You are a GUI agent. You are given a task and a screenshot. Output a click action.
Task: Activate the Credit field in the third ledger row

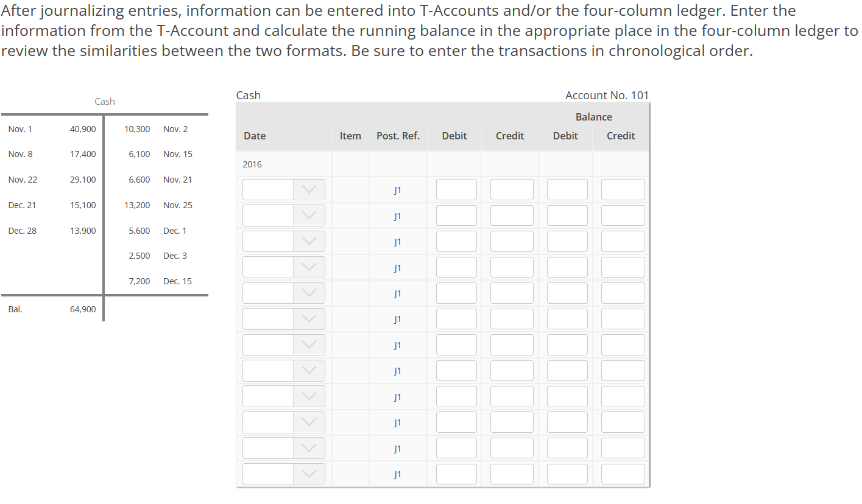pyautogui.click(x=512, y=241)
